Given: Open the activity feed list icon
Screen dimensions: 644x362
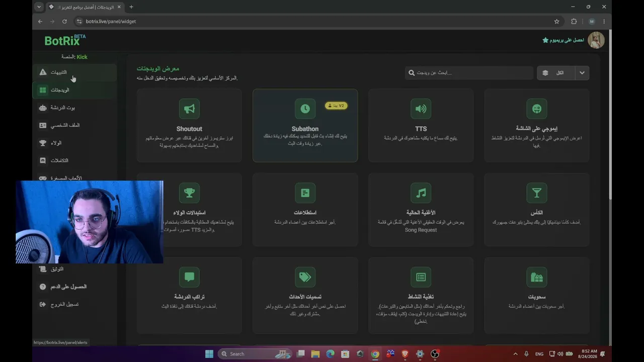Looking at the screenshot, I should (421, 277).
